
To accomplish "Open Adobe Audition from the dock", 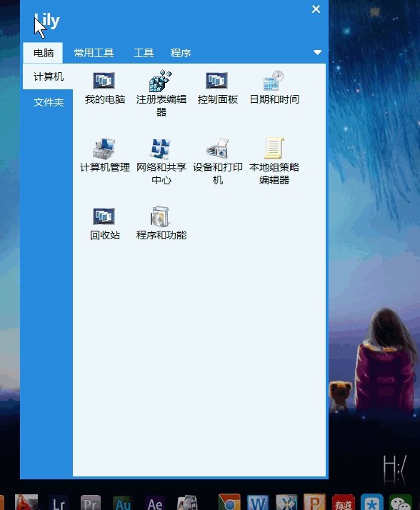I will point(123,502).
